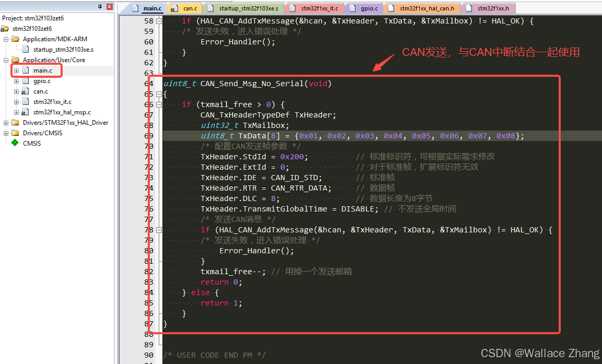Click 'return 0;' on line 83

(221, 282)
